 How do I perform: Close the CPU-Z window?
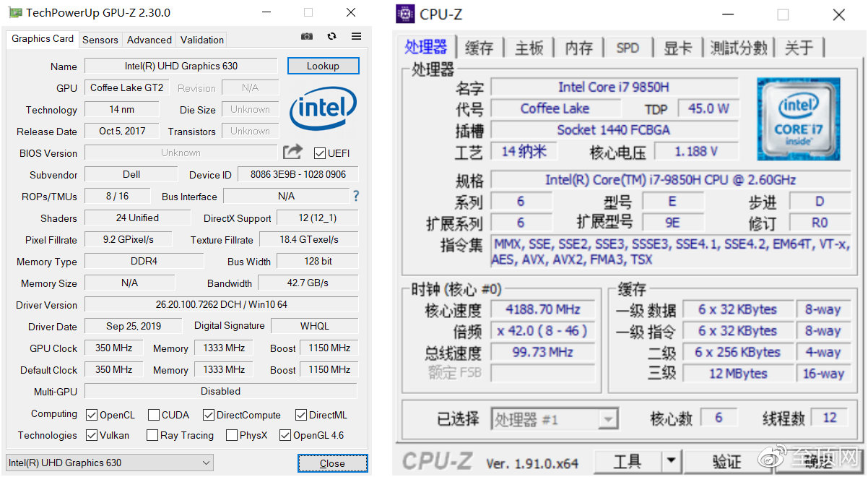(x=839, y=14)
